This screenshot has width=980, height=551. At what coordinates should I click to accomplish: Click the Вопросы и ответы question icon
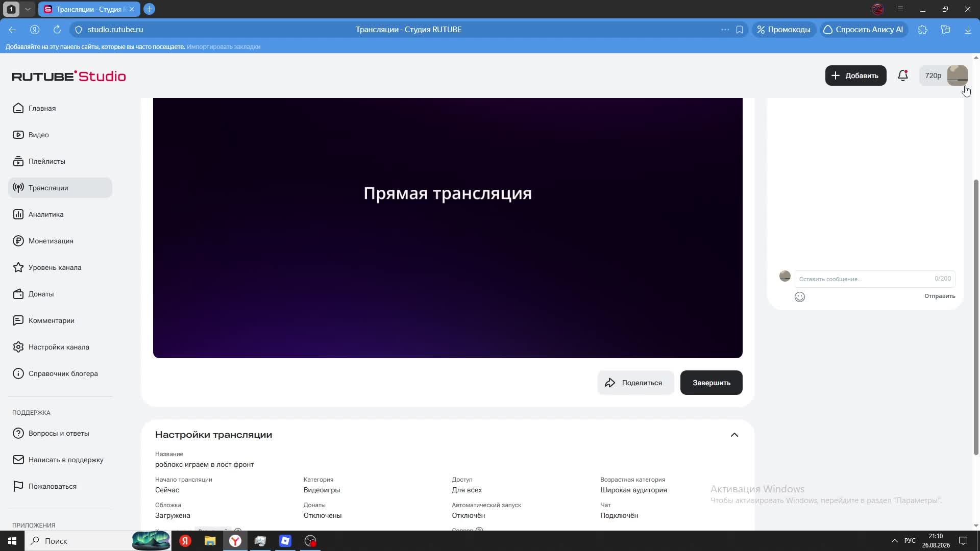pyautogui.click(x=18, y=433)
